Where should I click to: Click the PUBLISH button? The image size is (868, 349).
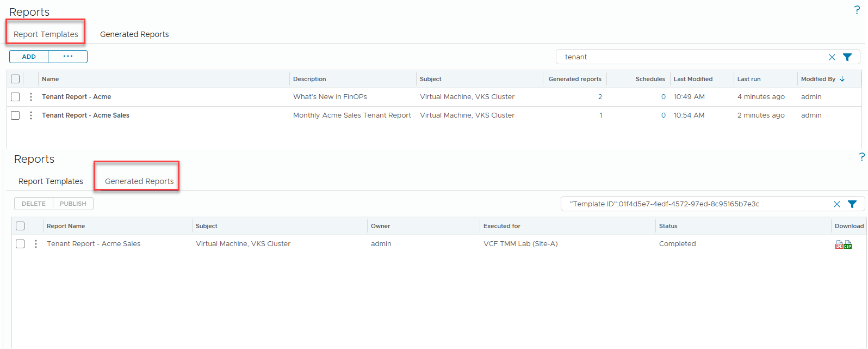point(73,204)
